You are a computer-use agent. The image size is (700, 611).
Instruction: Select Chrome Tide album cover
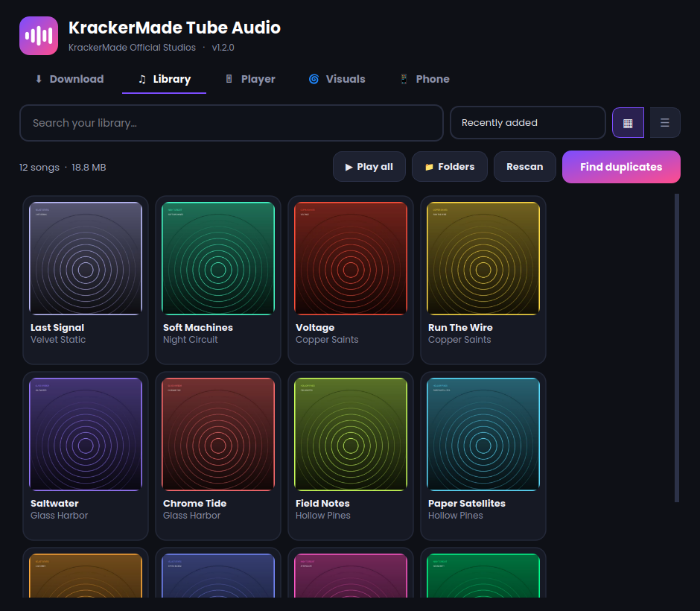pos(218,434)
